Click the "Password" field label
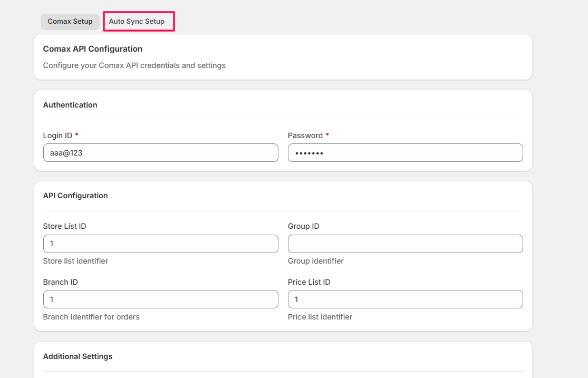 [305, 135]
